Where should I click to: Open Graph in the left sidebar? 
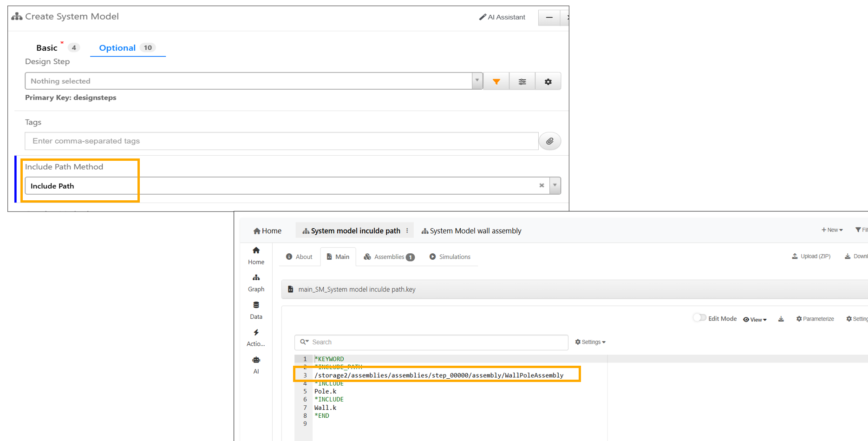coord(256,283)
